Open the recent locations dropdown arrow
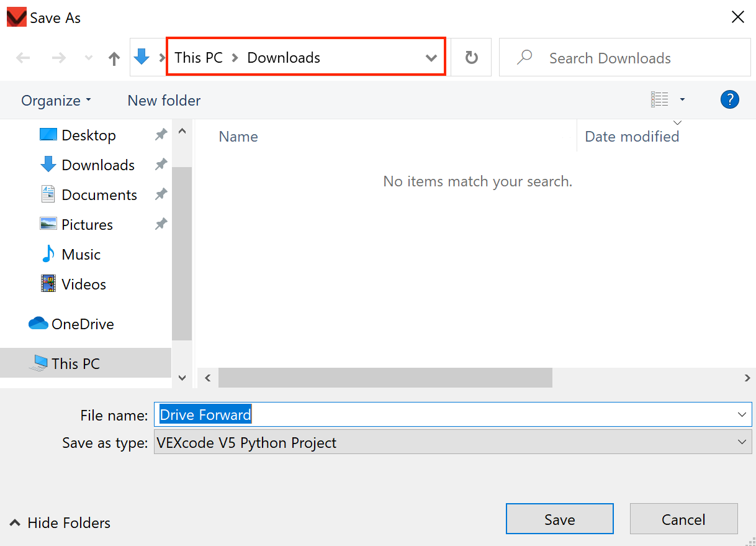Viewport: 756px width, 546px height. (89, 58)
